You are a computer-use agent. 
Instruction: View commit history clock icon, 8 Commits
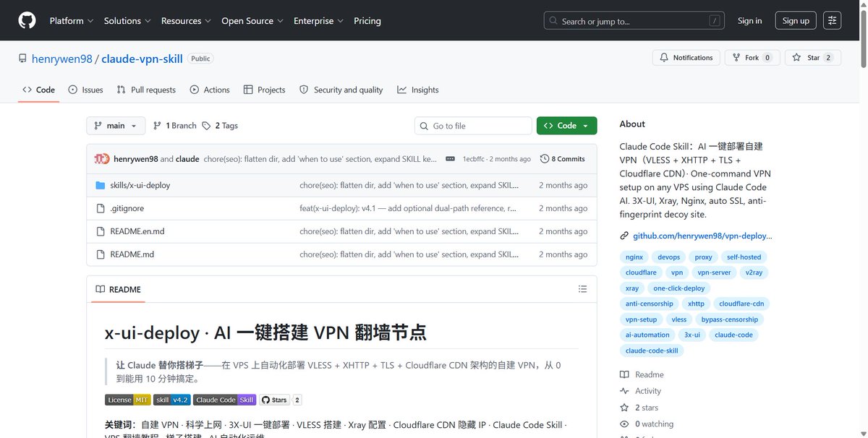562,159
